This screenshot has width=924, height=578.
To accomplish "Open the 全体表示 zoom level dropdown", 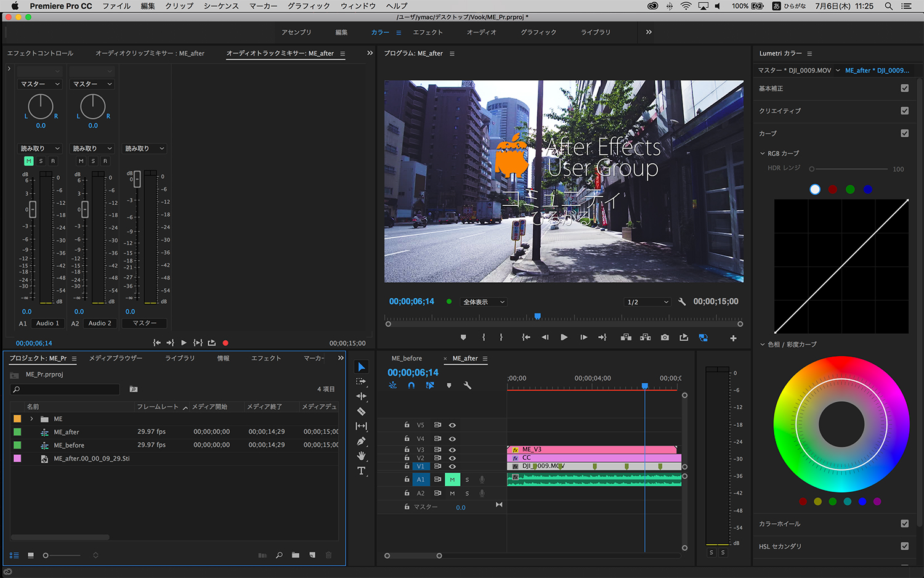I will [484, 302].
